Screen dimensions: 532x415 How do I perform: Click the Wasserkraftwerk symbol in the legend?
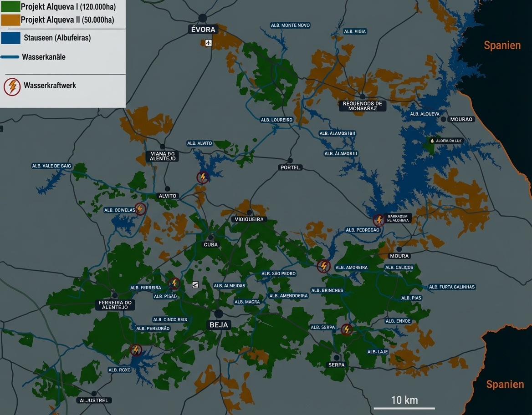pos(11,86)
